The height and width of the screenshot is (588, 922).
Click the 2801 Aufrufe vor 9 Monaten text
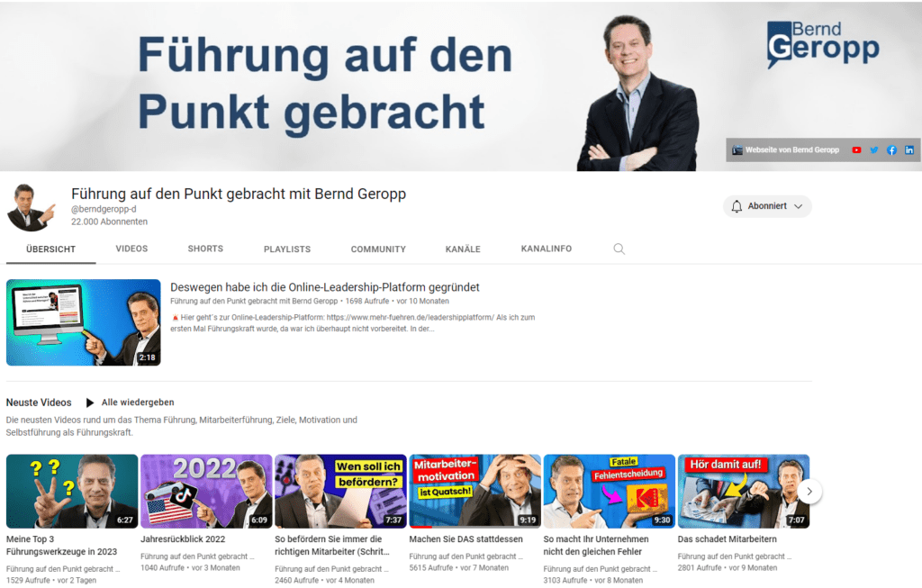pos(727,568)
